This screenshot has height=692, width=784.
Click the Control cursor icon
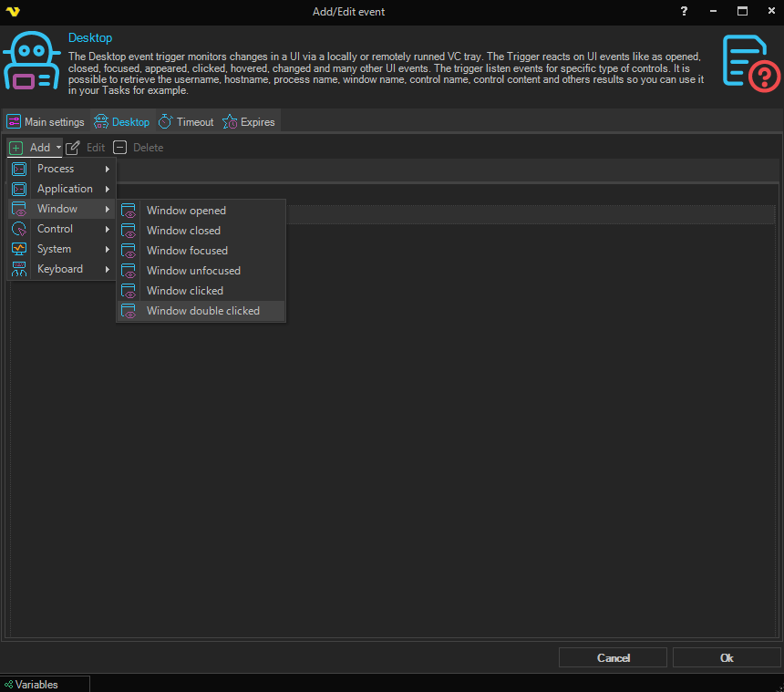click(19, 229)
